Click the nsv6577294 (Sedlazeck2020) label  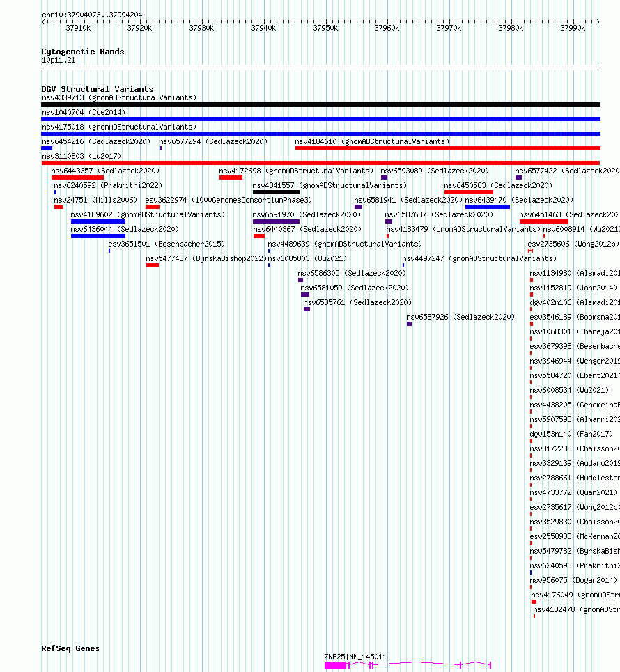pos(213,141)
